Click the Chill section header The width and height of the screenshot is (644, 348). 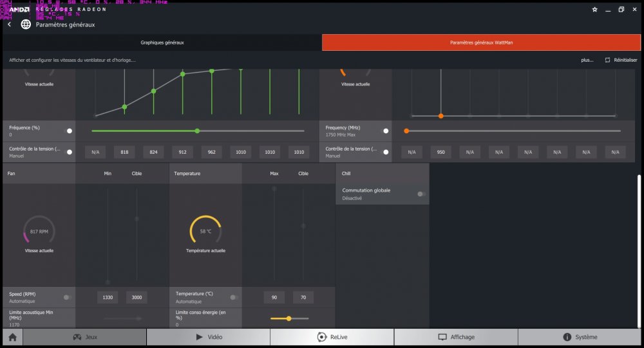tap(383, 174)
